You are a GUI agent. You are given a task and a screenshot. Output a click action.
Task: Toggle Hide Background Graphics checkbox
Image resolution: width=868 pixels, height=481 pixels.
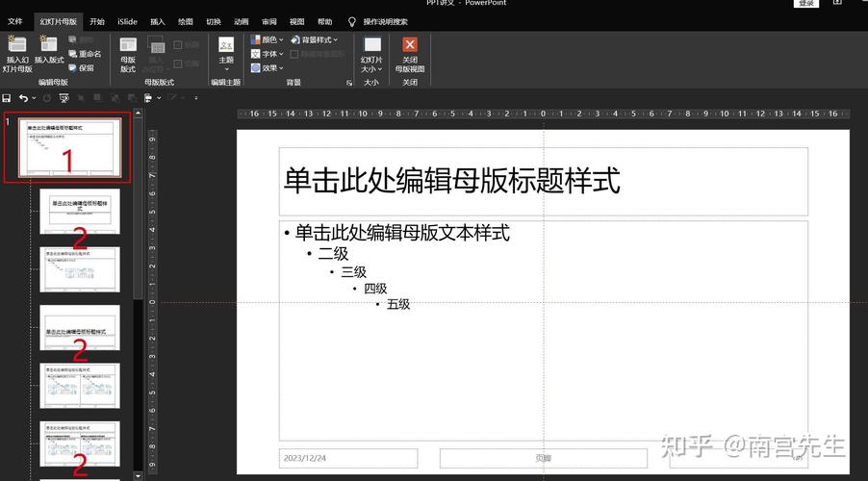point(294,54)
